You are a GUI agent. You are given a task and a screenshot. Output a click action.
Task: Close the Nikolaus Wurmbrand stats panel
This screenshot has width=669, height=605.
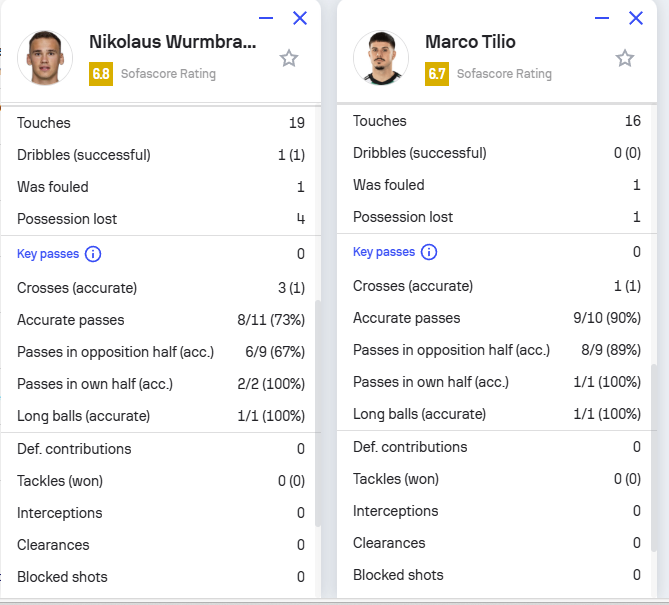300,18
